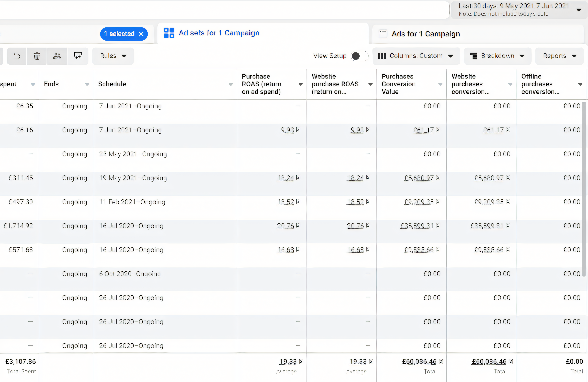Image resolution: width=588 pixels, height=382 pixels.
Task: Click the preview/share arrows toolbar icon
Action: 78,56
